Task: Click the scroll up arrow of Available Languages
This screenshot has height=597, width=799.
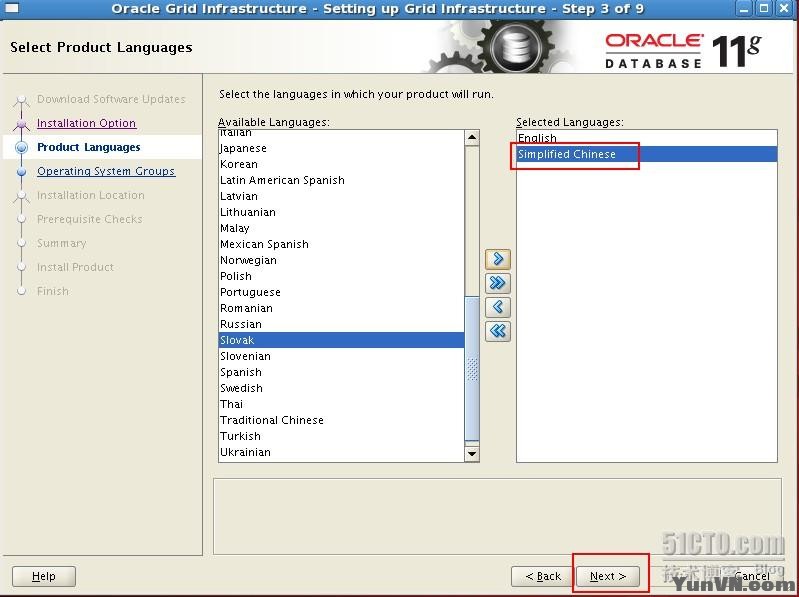Action: [472, 138]
